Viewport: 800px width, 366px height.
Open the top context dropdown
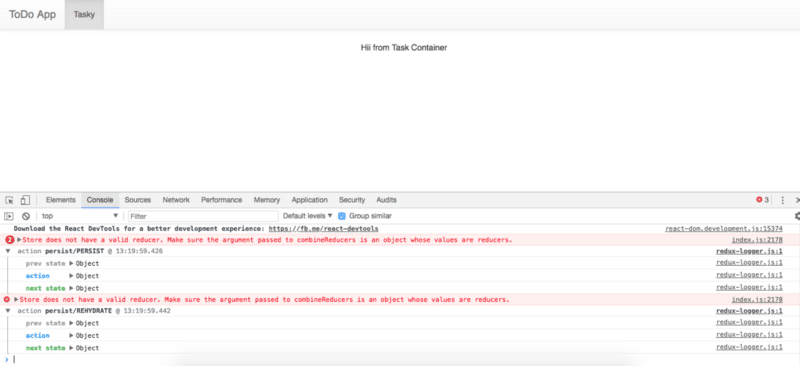pyautogui.click(x=80, y=216)
